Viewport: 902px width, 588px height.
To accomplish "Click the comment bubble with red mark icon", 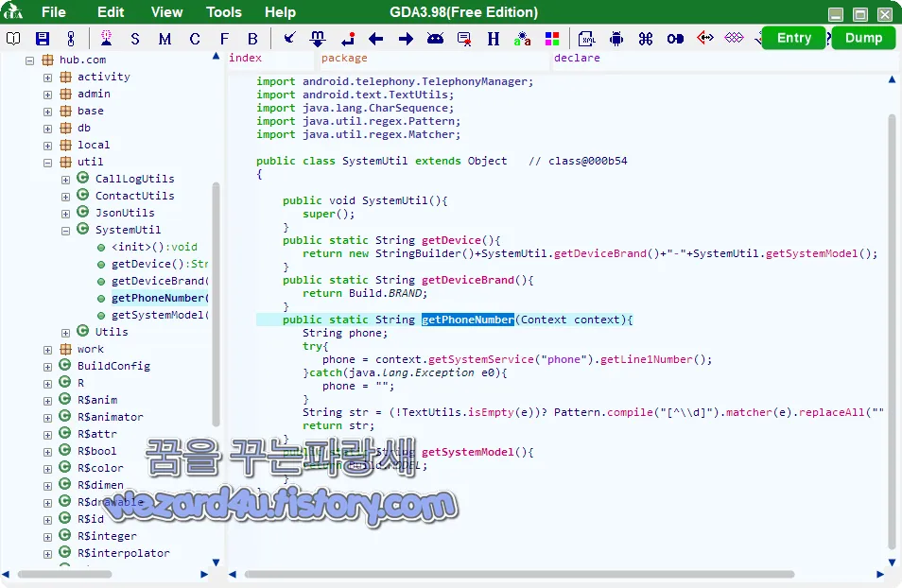I will [x=464, y=39].
